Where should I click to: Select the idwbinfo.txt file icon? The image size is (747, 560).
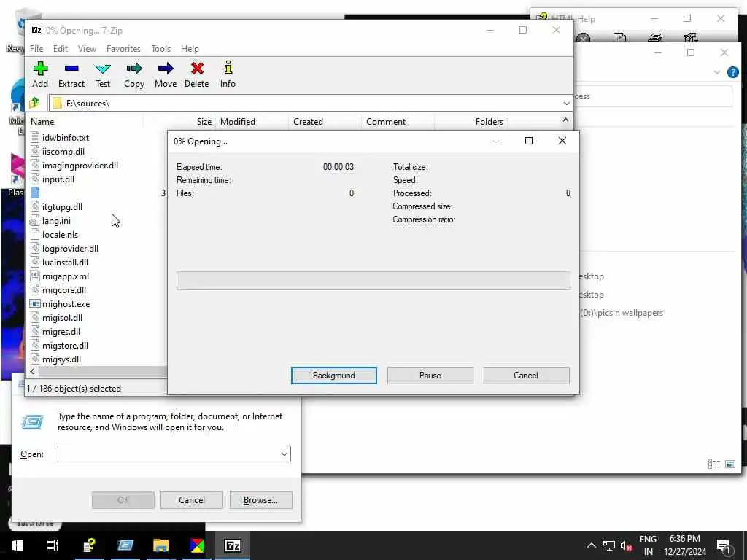(x=35, y=138)
